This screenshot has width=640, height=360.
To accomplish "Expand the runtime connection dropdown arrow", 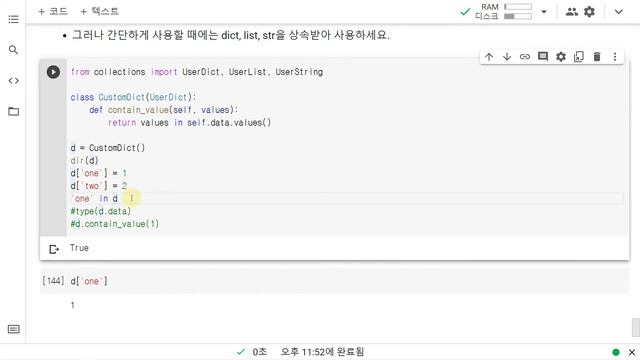I will click(544, 11).
